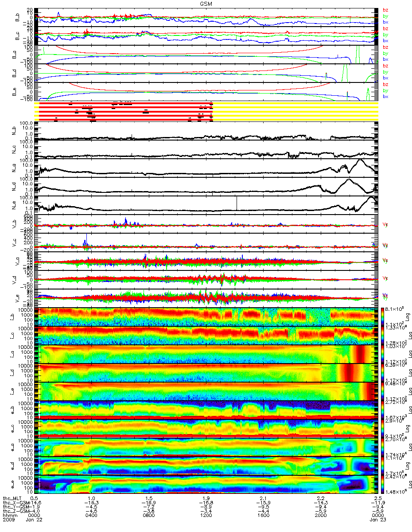
Task: Click the thc_Y-GSM row label
Action: pyautogui.click(x=16, y=507)
